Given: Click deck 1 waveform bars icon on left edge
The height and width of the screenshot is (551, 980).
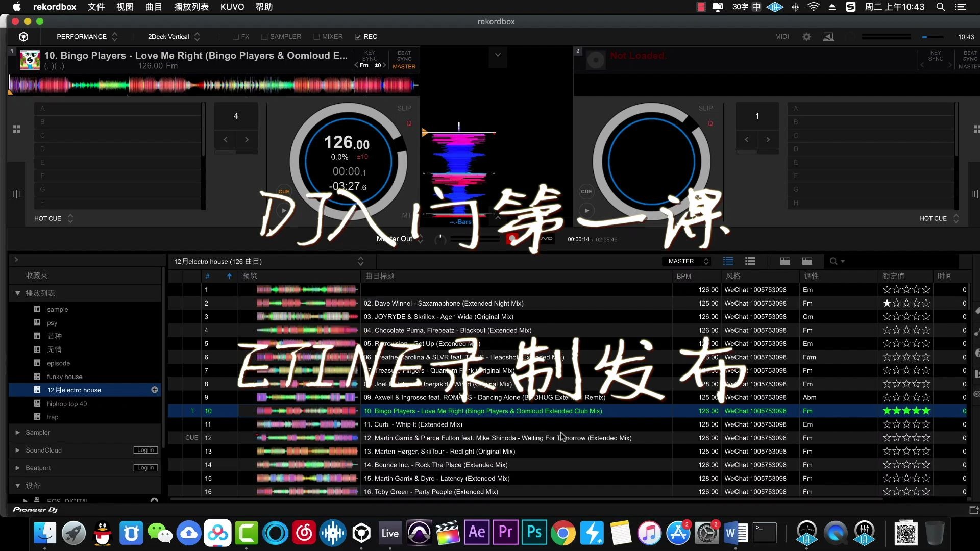Looking at the screenshot, I should [16, 194].
